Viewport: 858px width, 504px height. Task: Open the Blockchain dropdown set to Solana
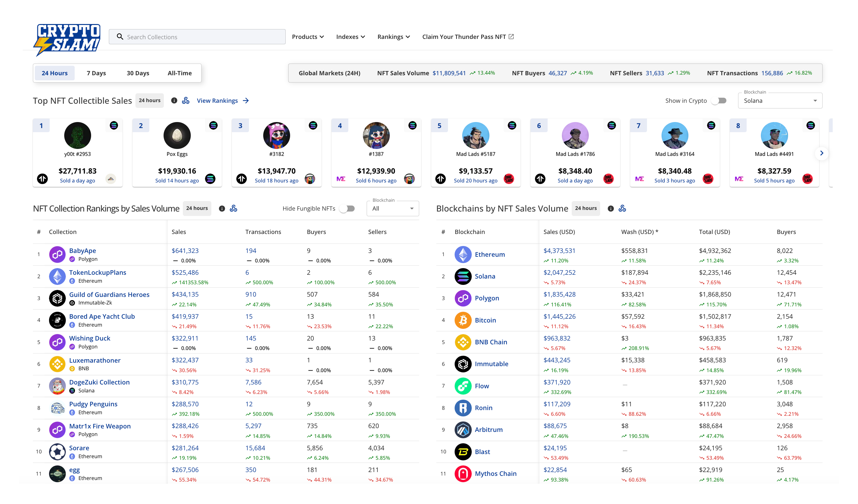tap(780, 101)
